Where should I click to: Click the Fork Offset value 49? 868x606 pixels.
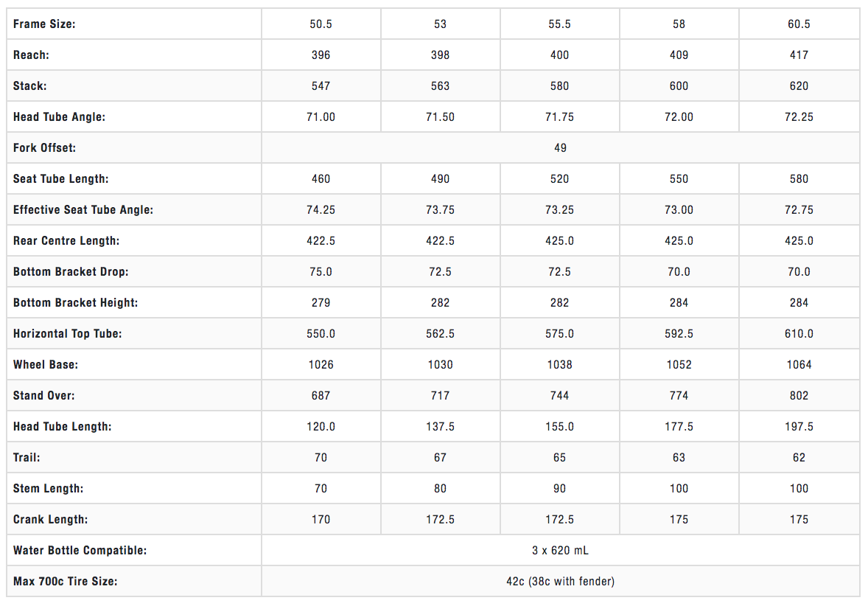coord(560,148)
